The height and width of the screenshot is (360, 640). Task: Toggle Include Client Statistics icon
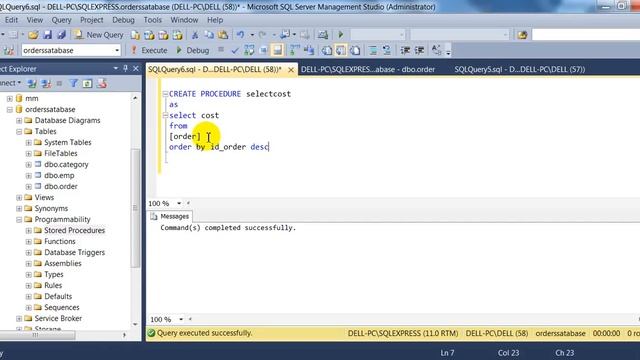click(x=309, y=51)
